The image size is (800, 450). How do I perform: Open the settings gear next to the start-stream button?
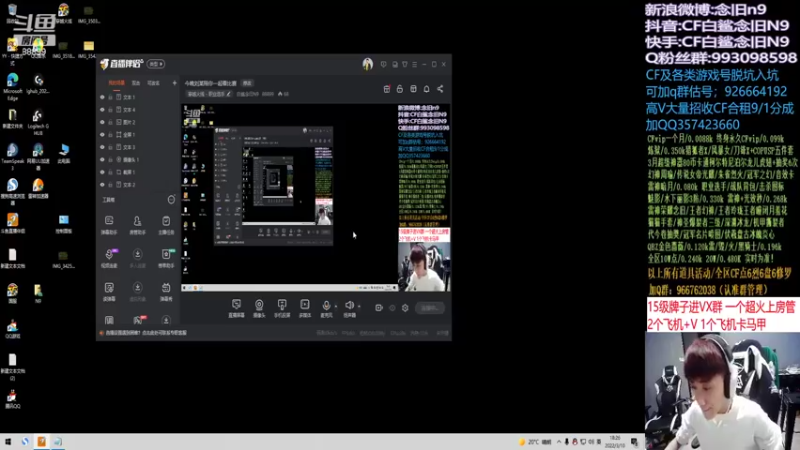405,308
